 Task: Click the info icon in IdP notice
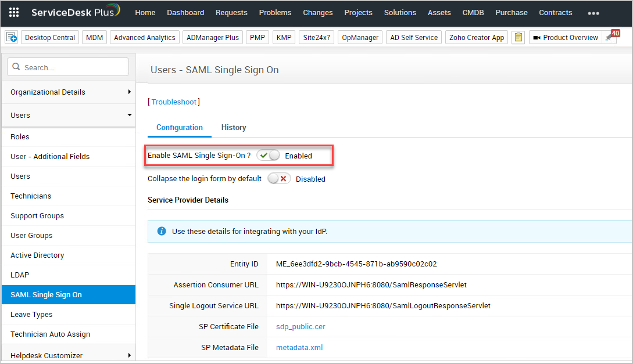pos(162,231)
